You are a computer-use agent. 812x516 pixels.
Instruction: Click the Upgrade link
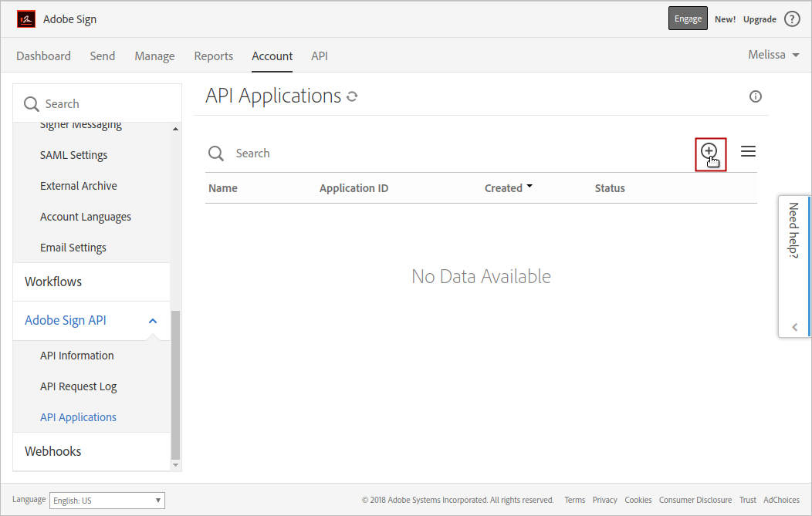(x=760, y=19)
